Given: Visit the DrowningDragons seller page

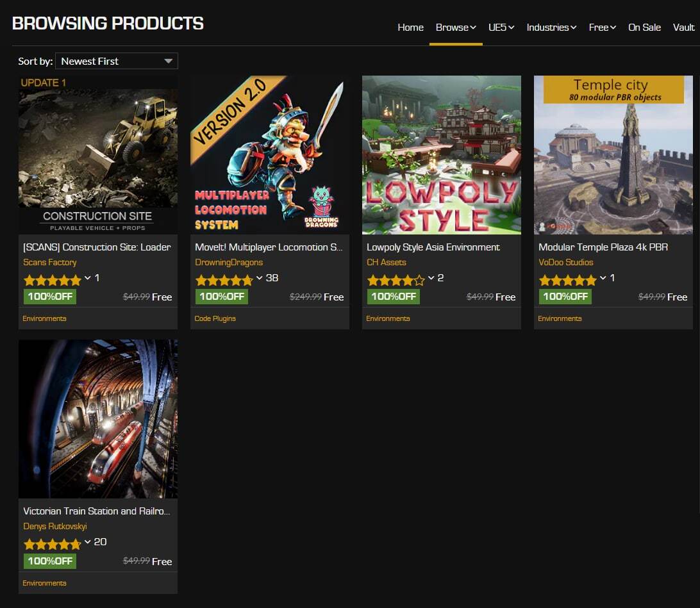Looking at the screenshot, I should pos(229,262).
